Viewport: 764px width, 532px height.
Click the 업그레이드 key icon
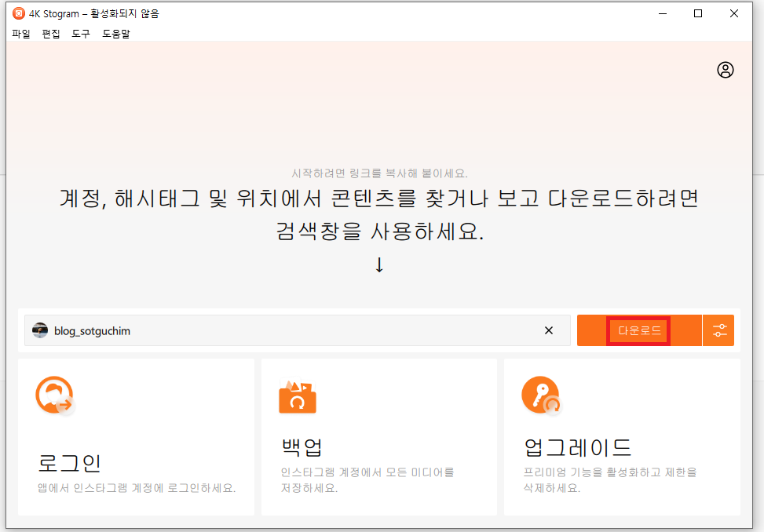[541, 395]
